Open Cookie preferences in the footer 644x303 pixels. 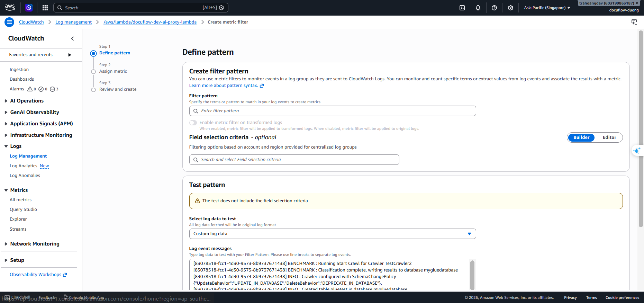(x=622, y=297)
